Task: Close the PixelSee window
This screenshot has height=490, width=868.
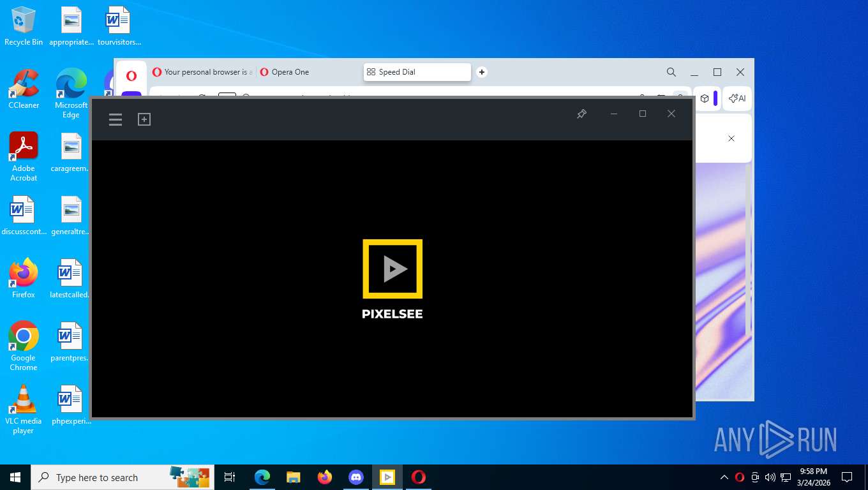Action: pyautogui.click(x=671, y=114)
